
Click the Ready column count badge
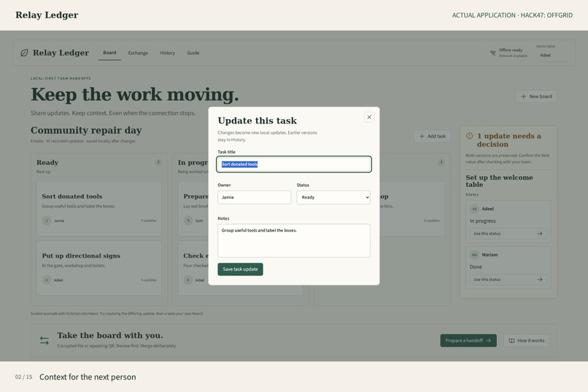[158, 163]
